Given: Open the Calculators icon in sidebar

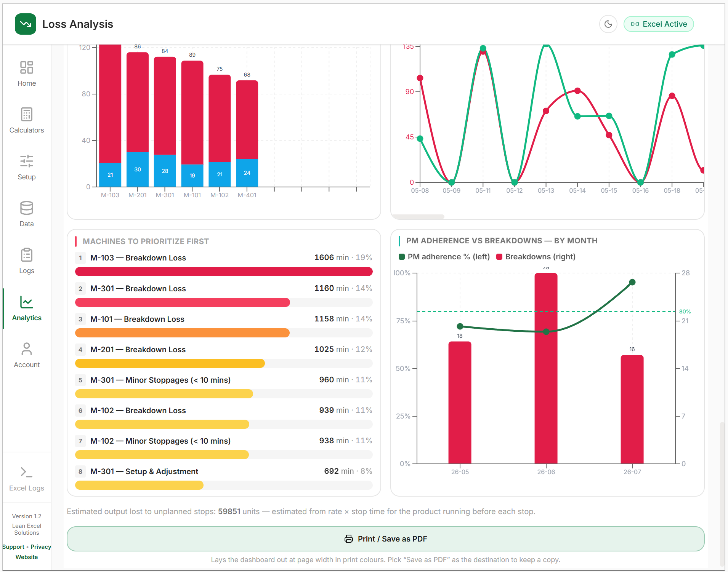Looking at the screenshot, I should [x=27, y=114].
